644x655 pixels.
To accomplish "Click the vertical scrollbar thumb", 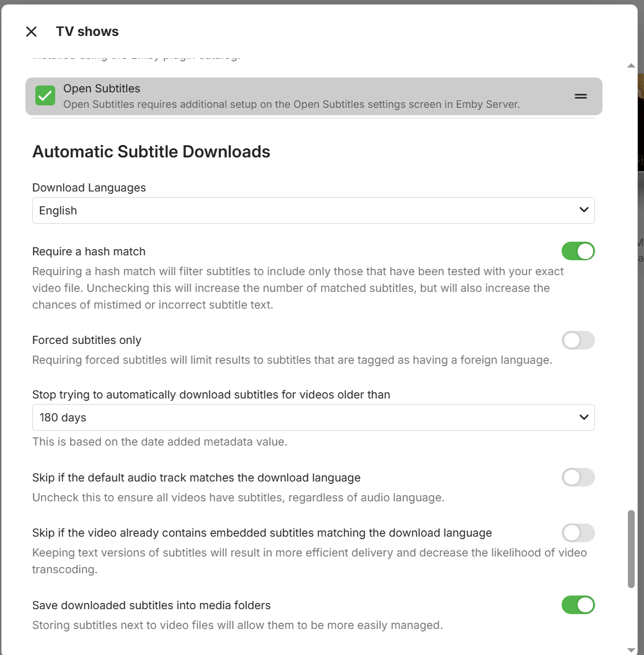I will [631, 548].
